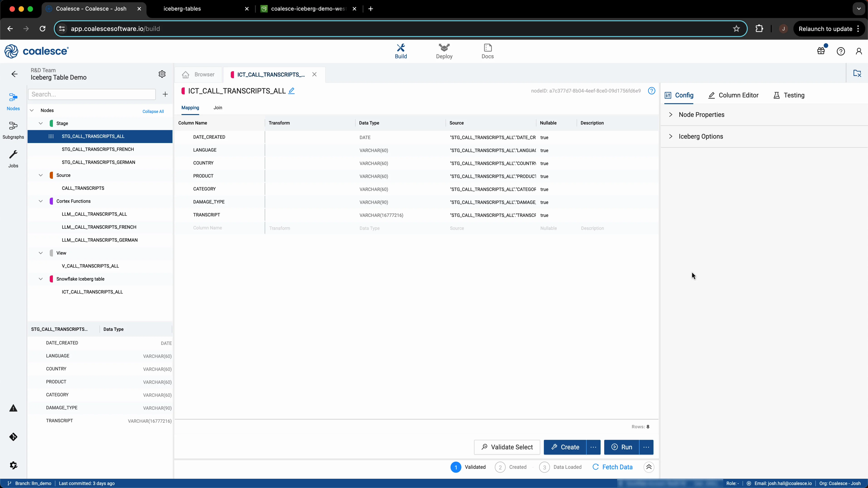The image size is (868, 488).
Task: Collapse the Cortex Functions node group
Action: (41, 201)
